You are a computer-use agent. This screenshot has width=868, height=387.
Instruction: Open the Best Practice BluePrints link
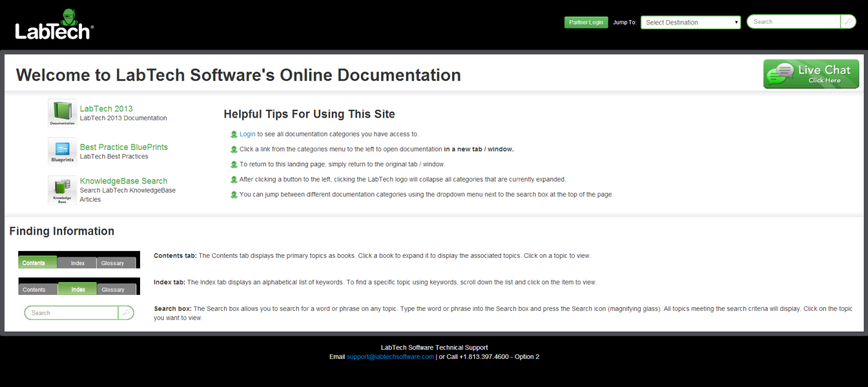click(x=124, y=147)
